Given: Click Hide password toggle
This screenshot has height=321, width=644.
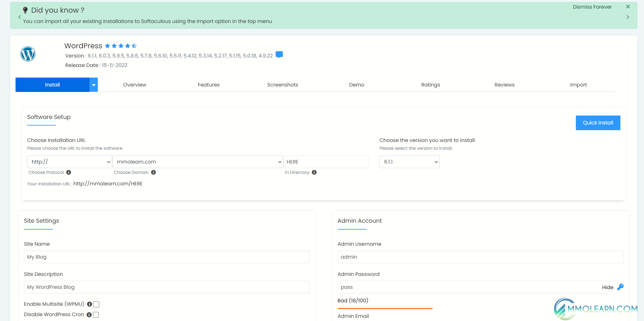Looking at the screenshot, I should (607, 287).
